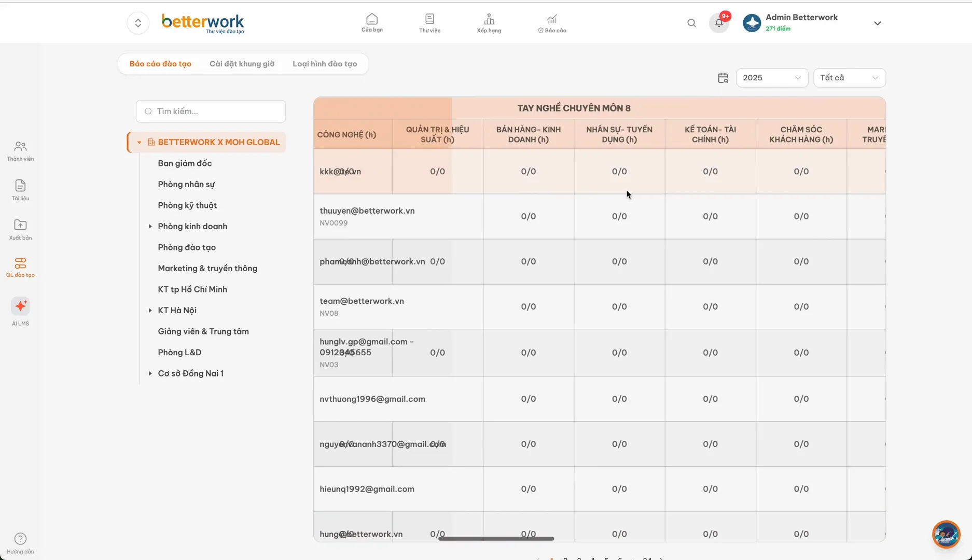Open Xuất bản in left sidebar

[x=20, y=230]
